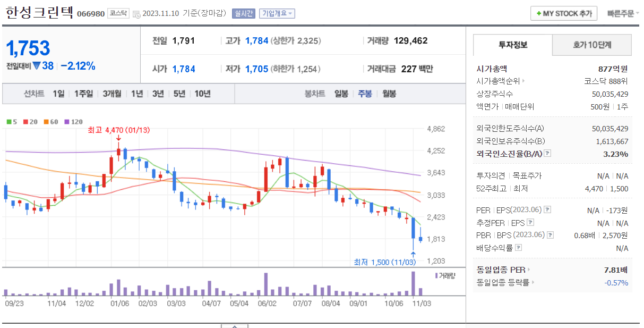The image size is (644, 328).
Task: Click the 시가총액 value 877억원
Action: 613,69
